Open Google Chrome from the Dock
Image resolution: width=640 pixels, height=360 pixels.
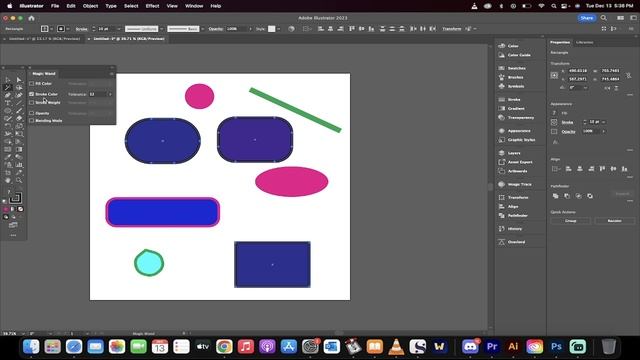coord(224,347)
